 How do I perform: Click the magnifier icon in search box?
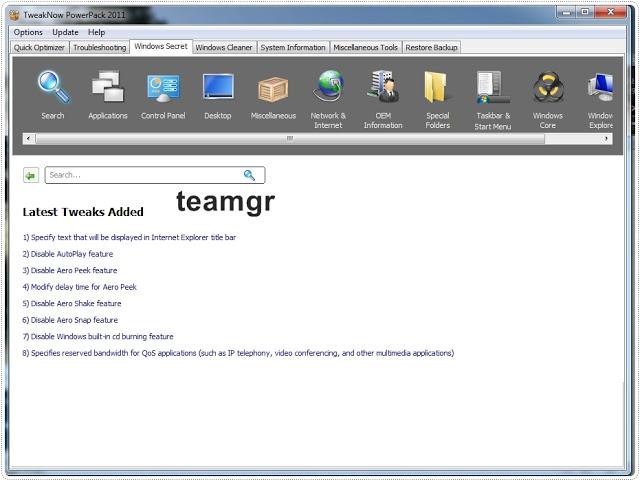249,175
